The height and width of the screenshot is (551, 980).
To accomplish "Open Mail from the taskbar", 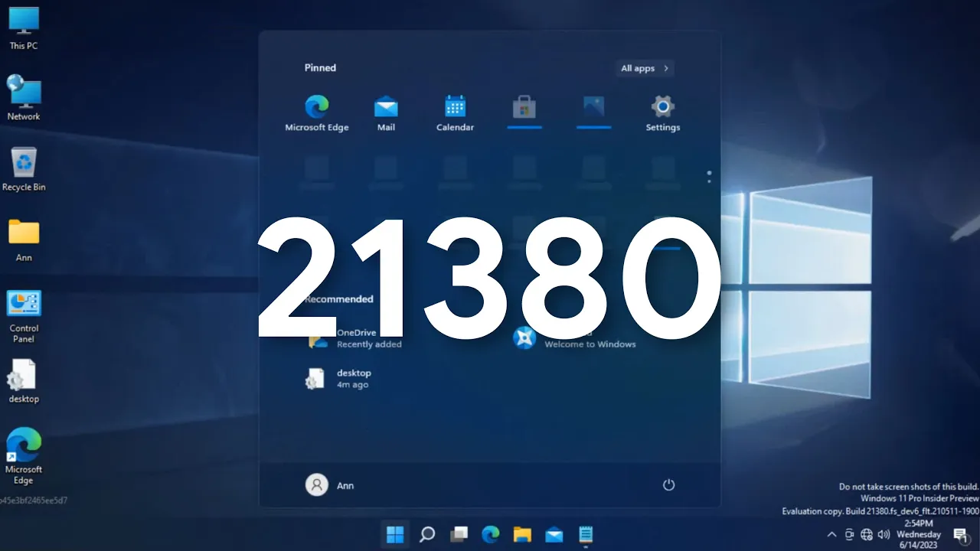I will pyautogui.click(x=554, y=534).
